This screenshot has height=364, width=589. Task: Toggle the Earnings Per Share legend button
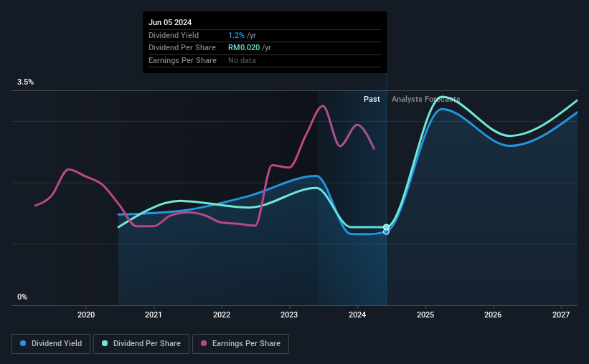click(240, 344)
